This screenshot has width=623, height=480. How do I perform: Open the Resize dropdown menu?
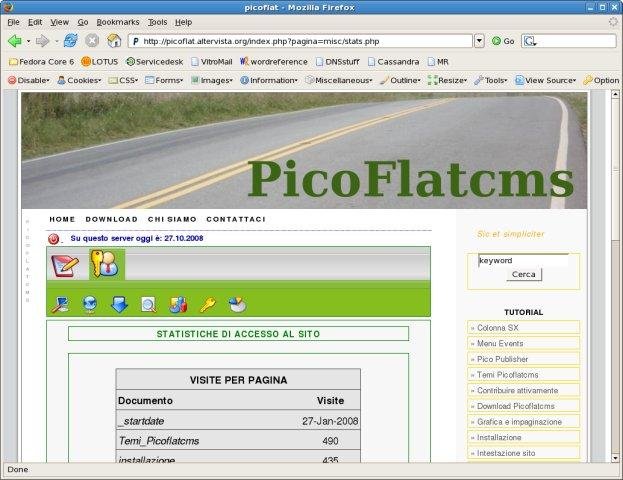447,80
